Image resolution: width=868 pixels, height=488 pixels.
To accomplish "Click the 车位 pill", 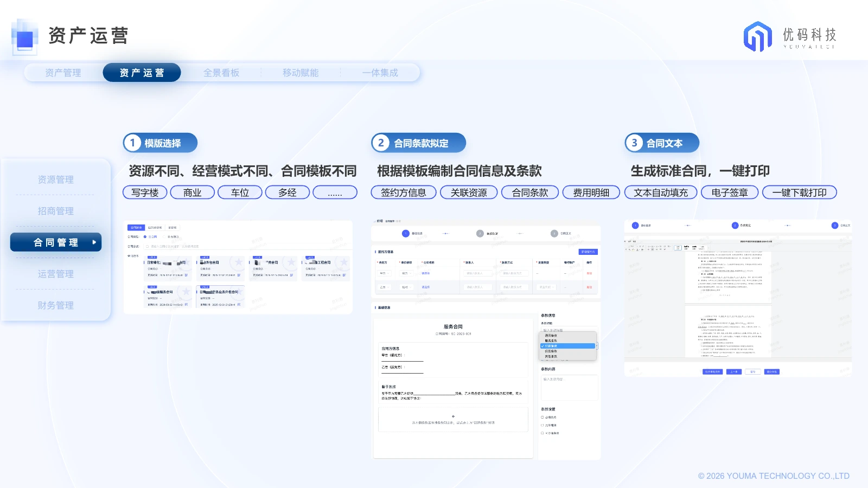I will (240, 192).
